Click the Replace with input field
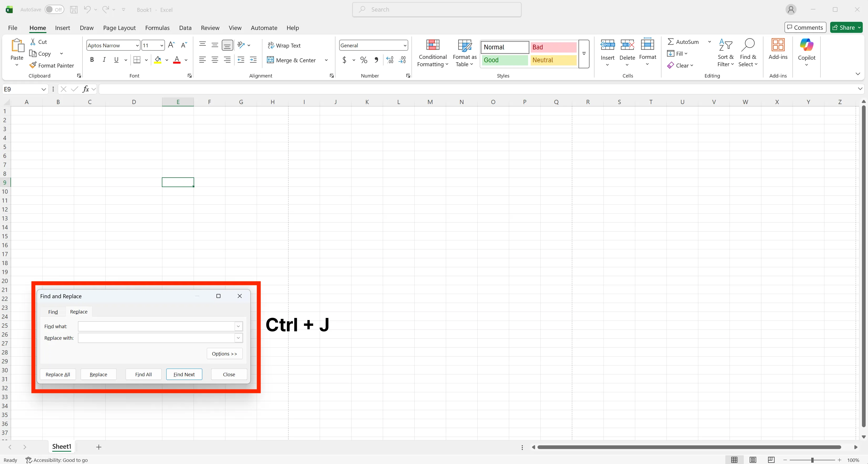 [x=157, y=338]
